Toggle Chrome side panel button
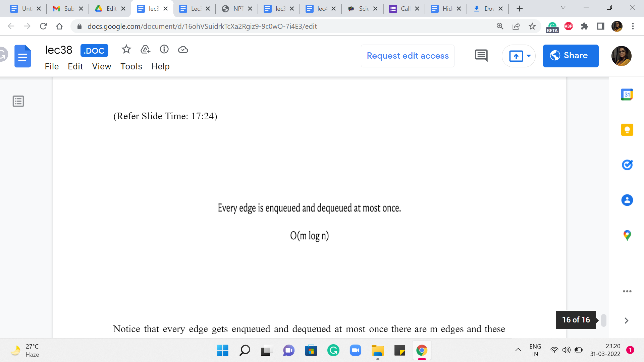The image size is (644, 362). pos(600,26)
